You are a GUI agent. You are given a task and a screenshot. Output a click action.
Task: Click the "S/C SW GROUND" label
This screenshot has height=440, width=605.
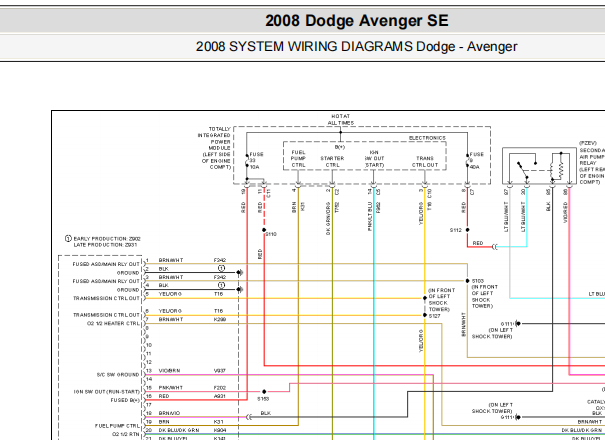pos(118,375)
